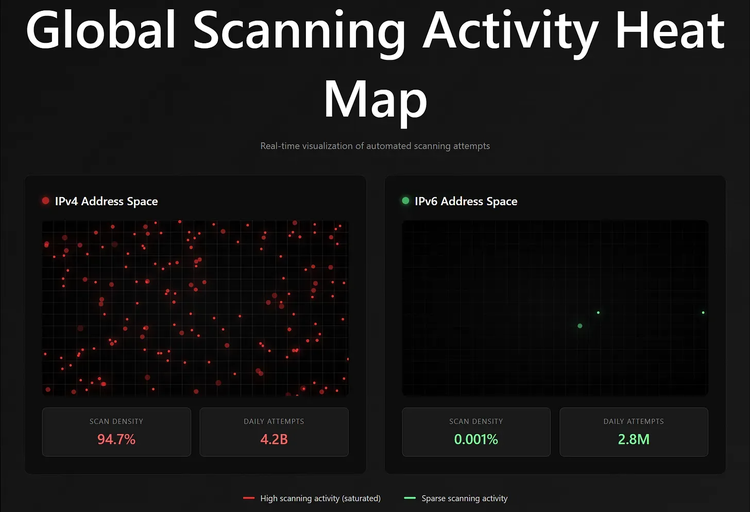Select the 94.7% scan density value

116,439
